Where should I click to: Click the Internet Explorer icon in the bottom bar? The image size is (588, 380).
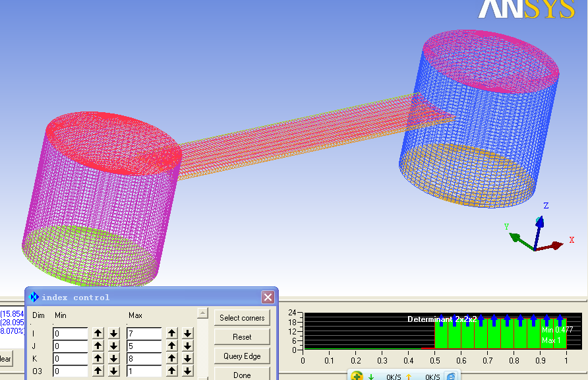point(451,376)
